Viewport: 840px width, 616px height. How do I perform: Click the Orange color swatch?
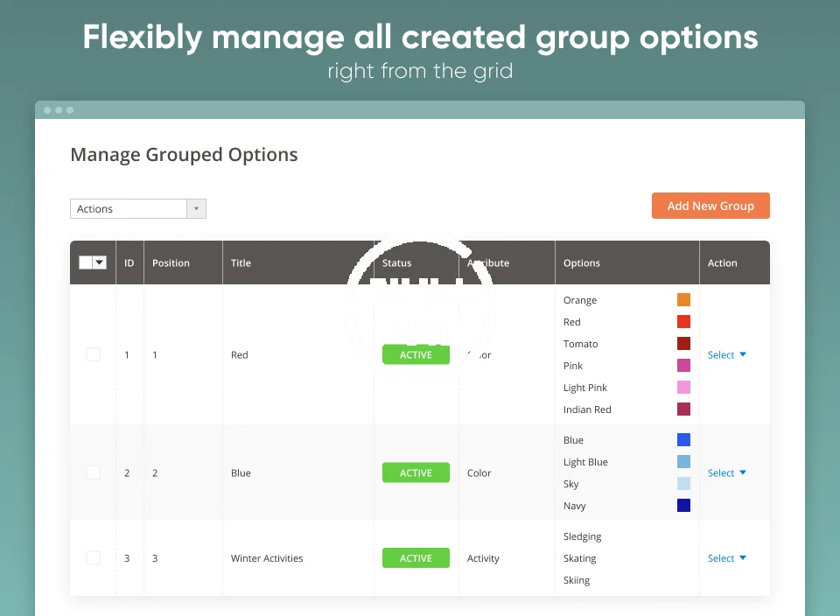pyautogui.click(x=683, y=300)
